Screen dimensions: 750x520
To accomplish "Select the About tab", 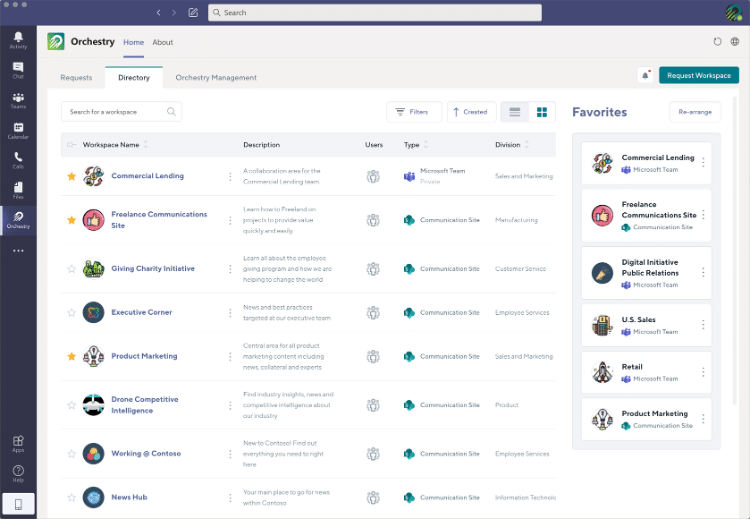I will click(x=163, y=42).
